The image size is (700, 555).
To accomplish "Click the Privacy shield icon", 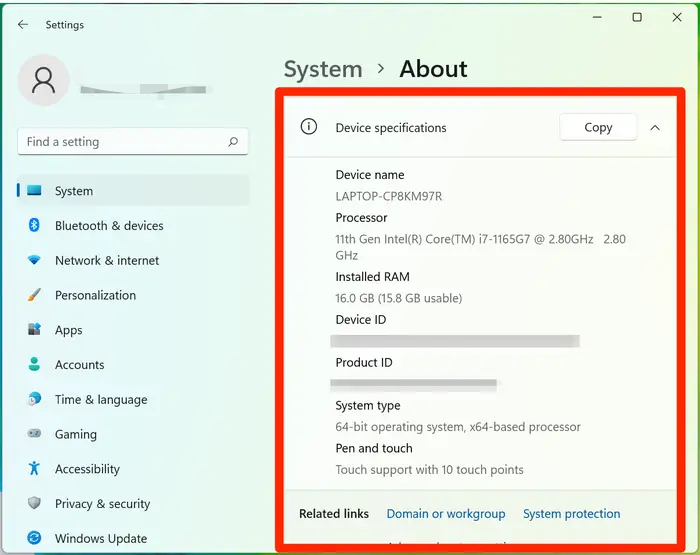I will 34,503.
